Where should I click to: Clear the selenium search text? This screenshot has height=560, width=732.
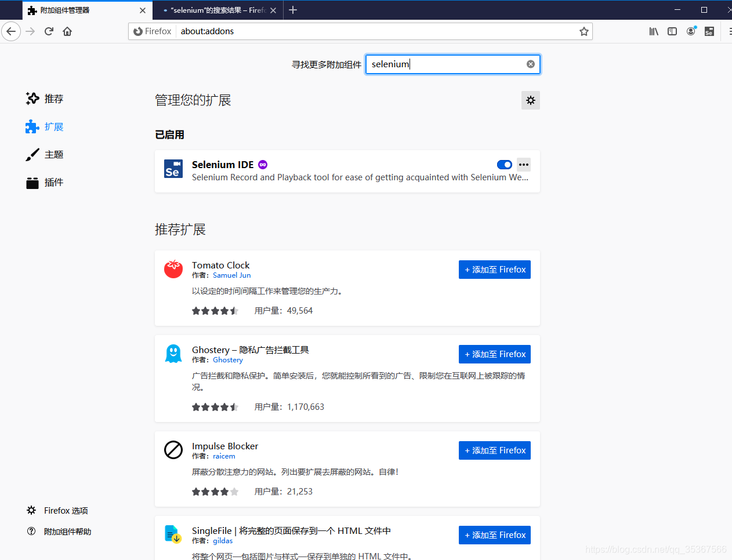click(x=531, y=64)
